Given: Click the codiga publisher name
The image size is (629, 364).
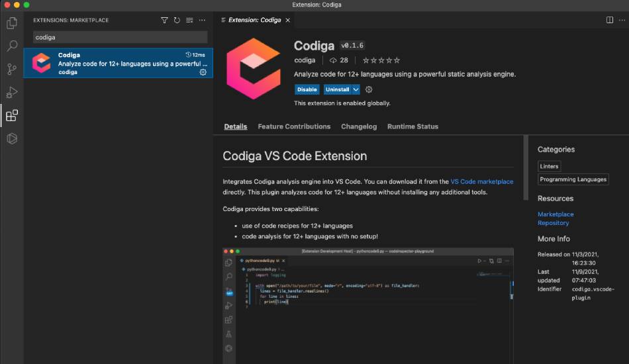Looking at the screenshot, I should (x=305, y=60).
